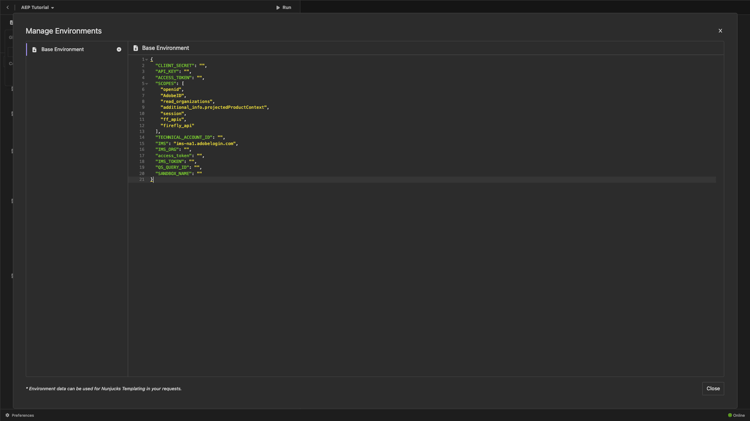Close the Manage Environments dialog with X

(x=720, y=31)
